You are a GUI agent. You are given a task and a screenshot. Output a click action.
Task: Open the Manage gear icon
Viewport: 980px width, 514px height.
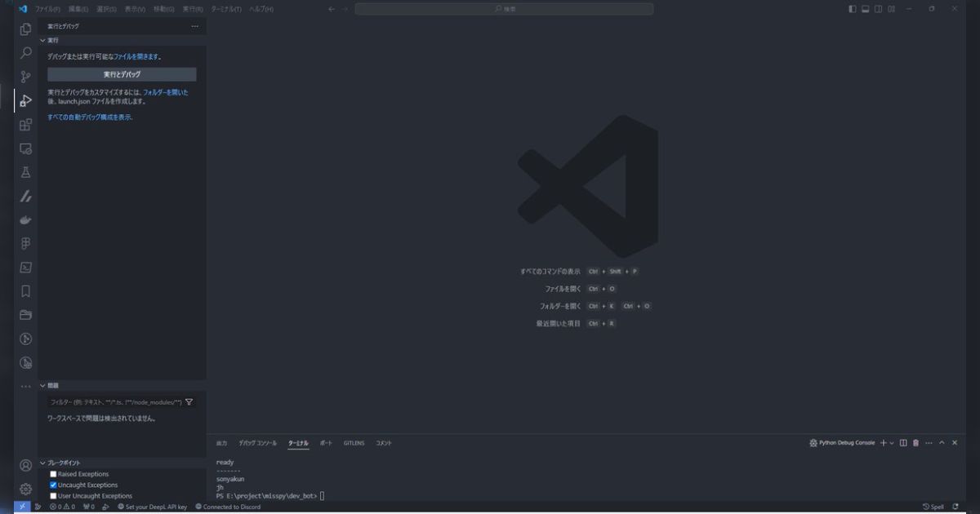[25, 490]
